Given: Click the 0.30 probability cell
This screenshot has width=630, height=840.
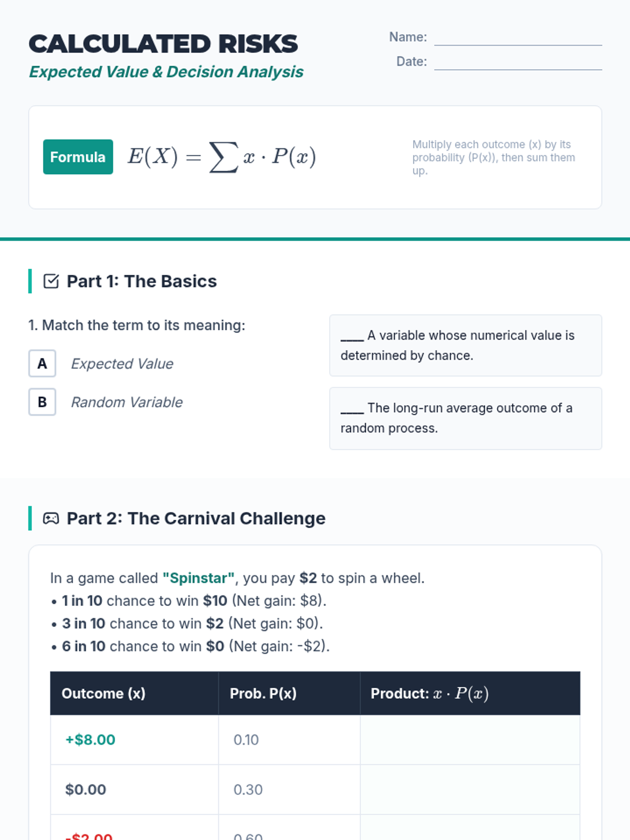Looking at the screenshot, I should coord(248,790).
